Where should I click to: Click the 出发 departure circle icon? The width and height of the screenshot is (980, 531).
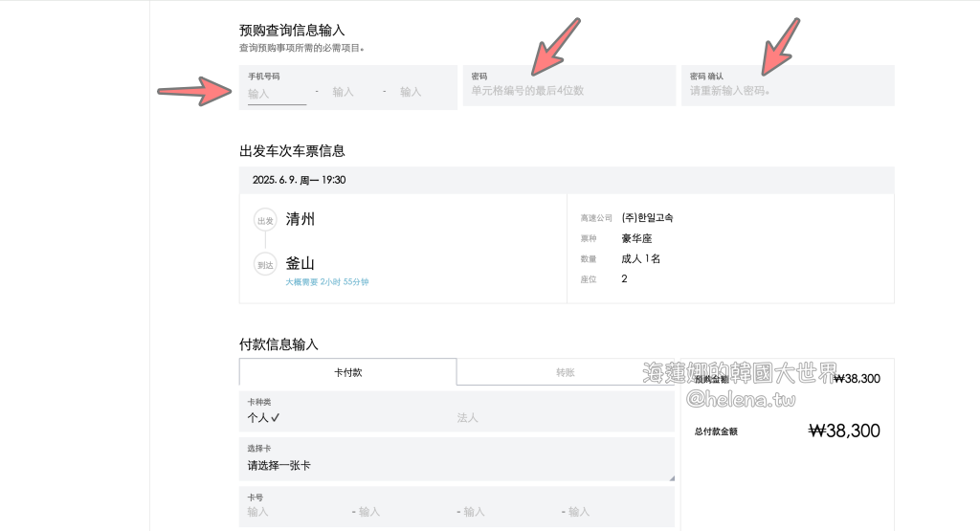point(265,220)
